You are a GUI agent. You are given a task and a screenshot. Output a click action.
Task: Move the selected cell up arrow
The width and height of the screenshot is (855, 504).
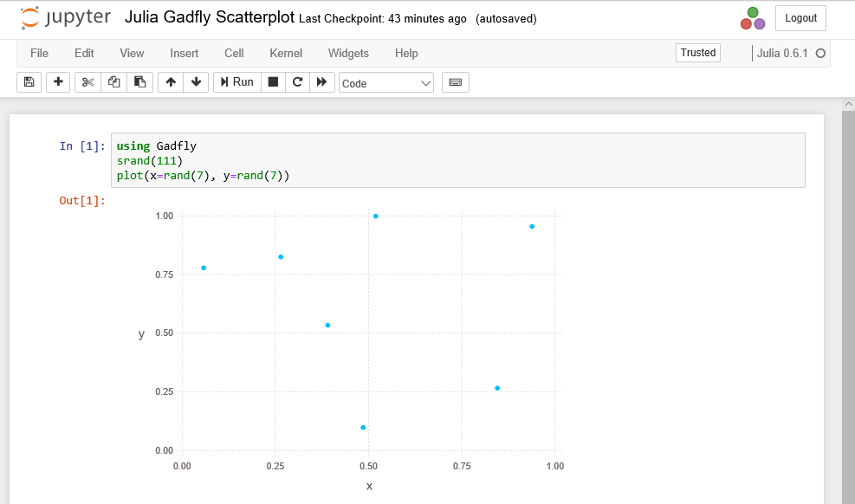[171, 82]
